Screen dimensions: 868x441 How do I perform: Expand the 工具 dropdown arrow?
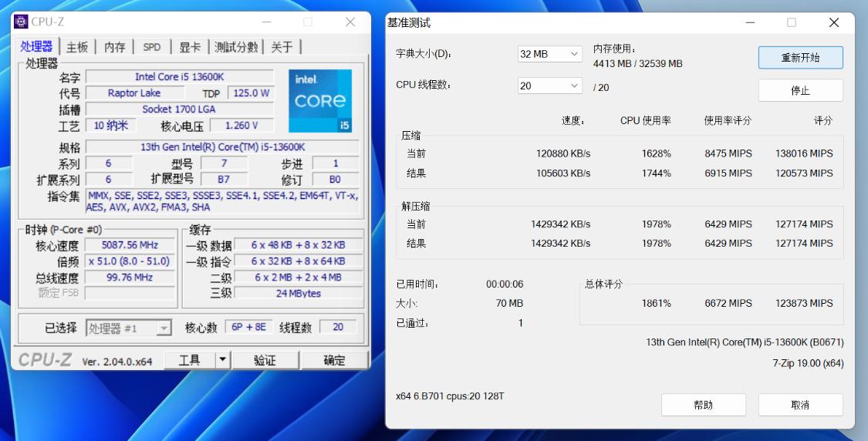click(222, 360)
